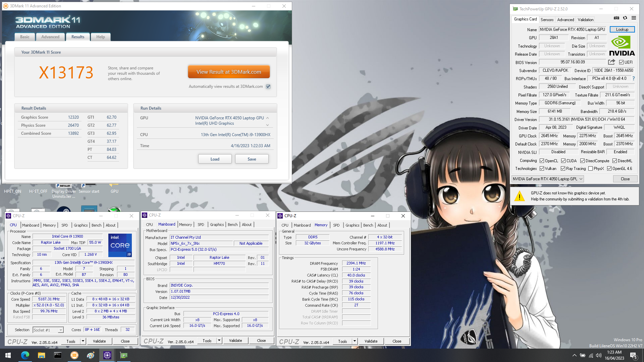644x362 pixels.
Task: Click the down arrow in 3DMark GPU list
Action: point(267,125)
